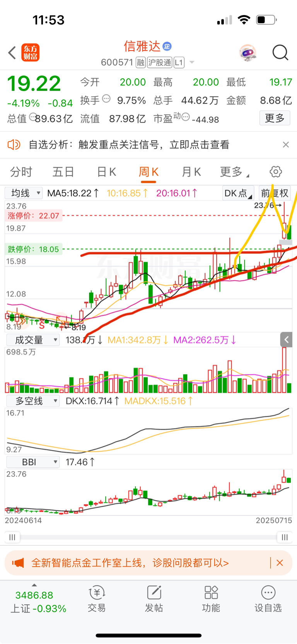Tap the 融 margin tag
Screen dimensions: 297x644
point(140,62)
